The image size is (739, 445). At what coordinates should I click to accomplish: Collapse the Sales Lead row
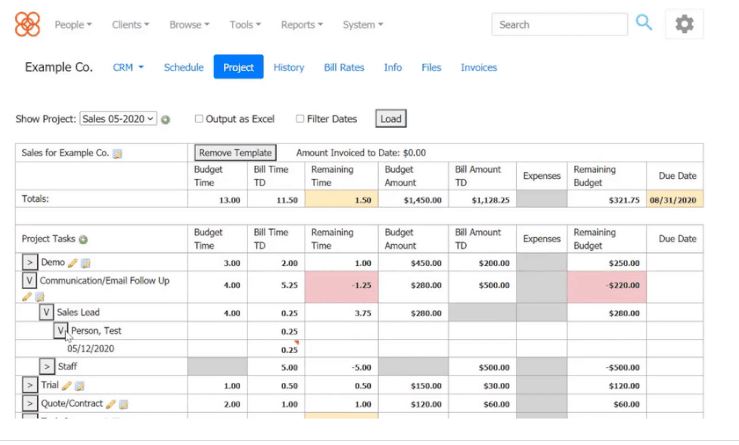[x=46, y=312]
